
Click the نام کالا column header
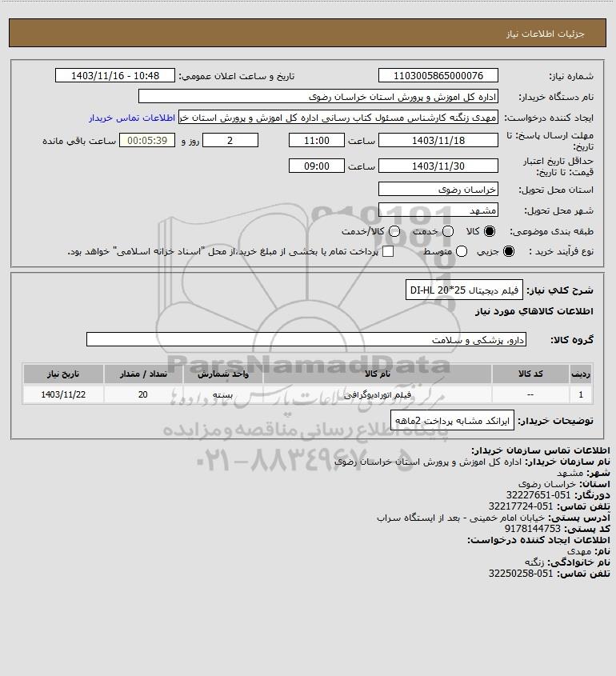point(377,374)
